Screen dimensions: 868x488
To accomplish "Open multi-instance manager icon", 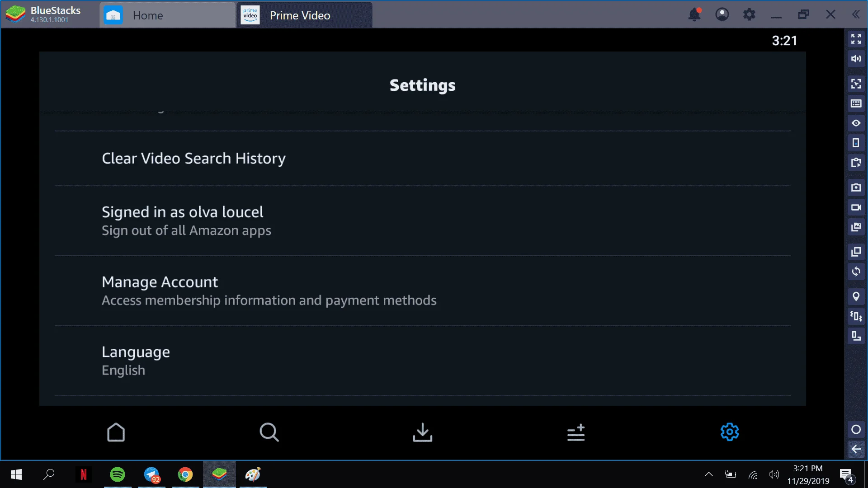I will 856,252.
